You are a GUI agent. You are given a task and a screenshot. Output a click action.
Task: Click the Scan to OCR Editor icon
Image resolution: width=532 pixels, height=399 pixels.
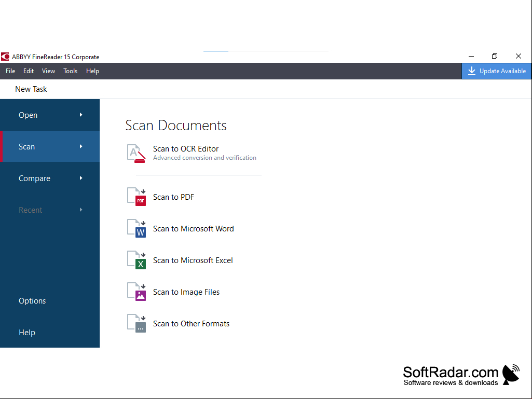tap(137, 154)
